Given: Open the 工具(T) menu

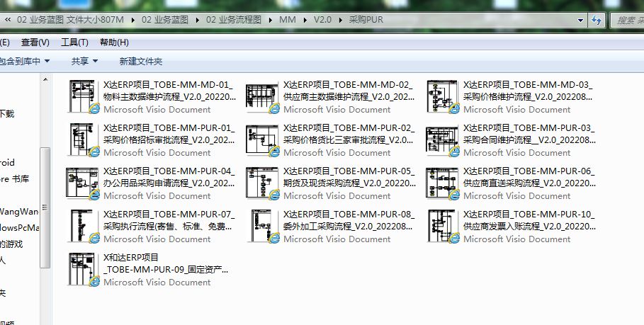Looking at the screenshot, I should pos(74,42).
